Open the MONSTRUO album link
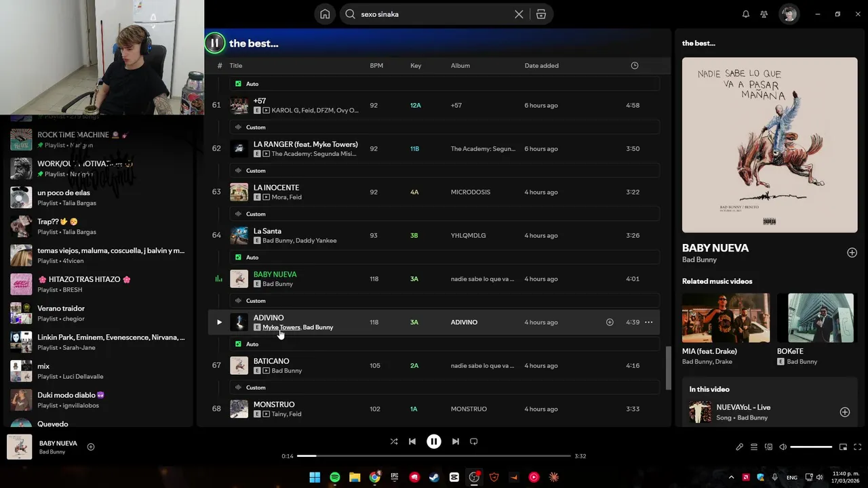 point(469,409)
